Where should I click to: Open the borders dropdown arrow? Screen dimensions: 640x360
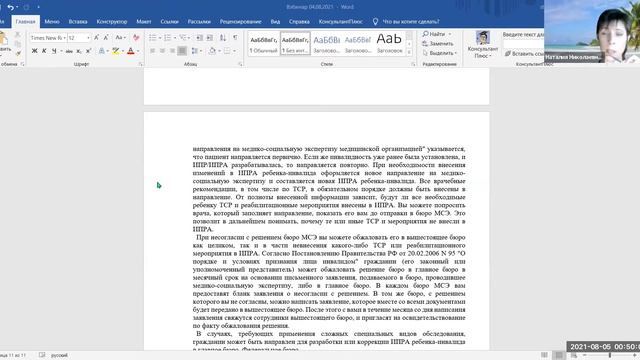[234, 51]
